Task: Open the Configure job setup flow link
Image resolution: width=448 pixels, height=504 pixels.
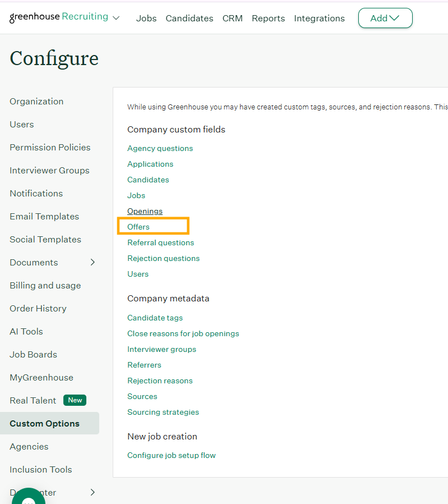Action: 172,456
